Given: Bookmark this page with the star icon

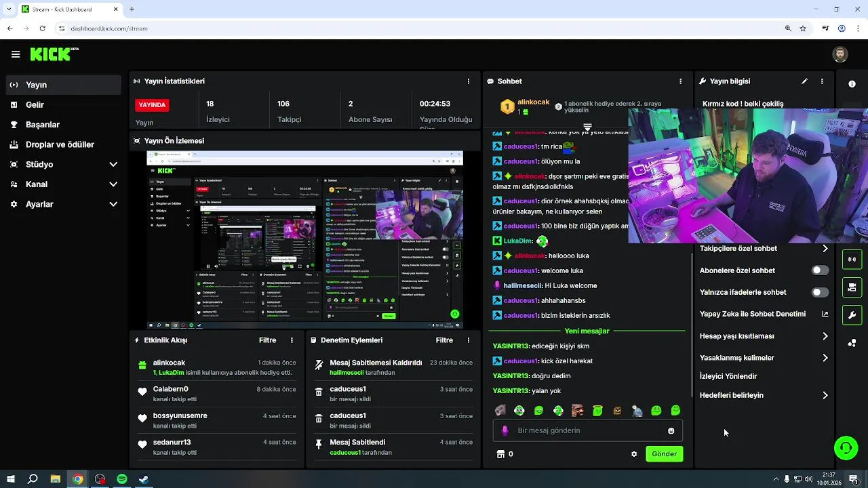Looking at the screenshot, I should [x=803, y=28].
